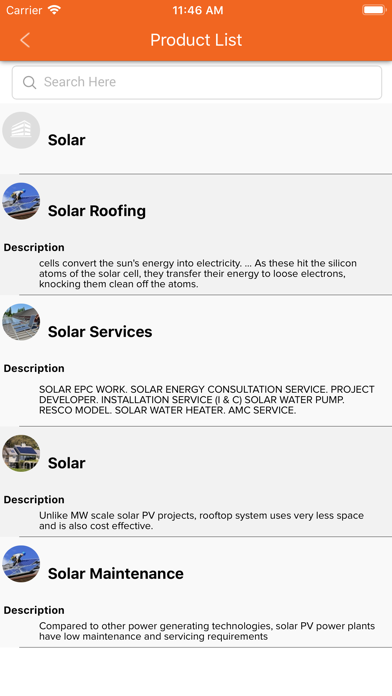Open Solar Services description paragraph

point(207,399)
